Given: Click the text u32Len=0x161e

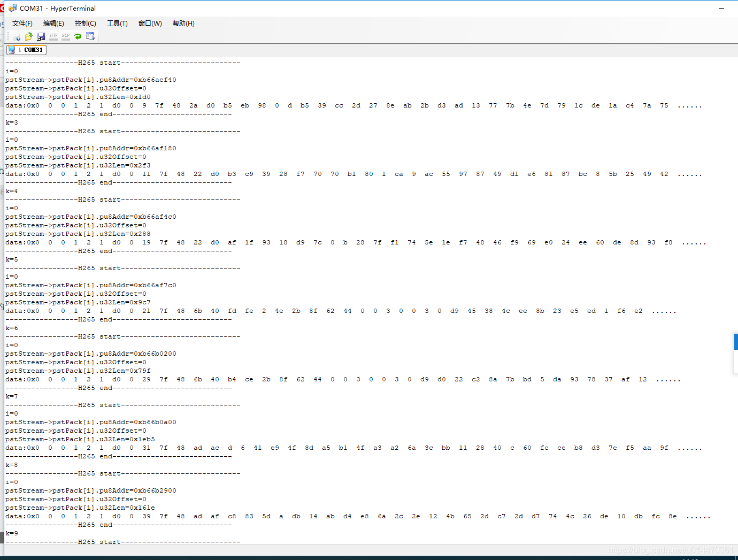Looking at the screenshot, I should coord(127,508).
